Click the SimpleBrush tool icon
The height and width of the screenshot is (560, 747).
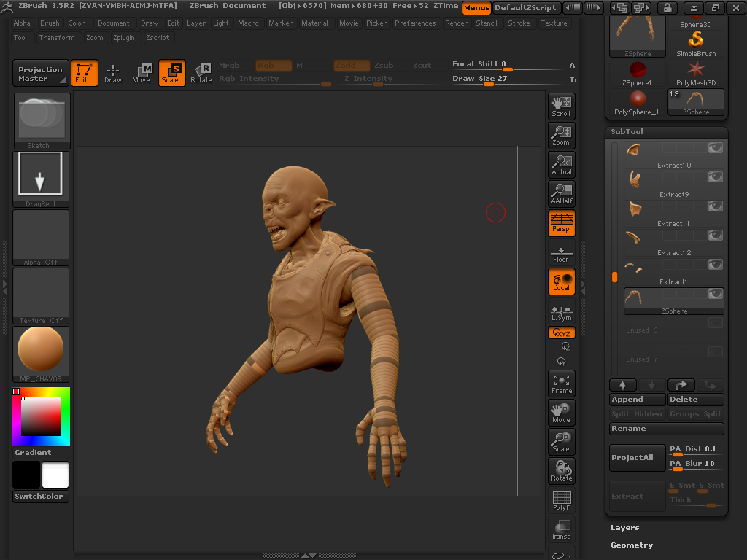[696, 43]
